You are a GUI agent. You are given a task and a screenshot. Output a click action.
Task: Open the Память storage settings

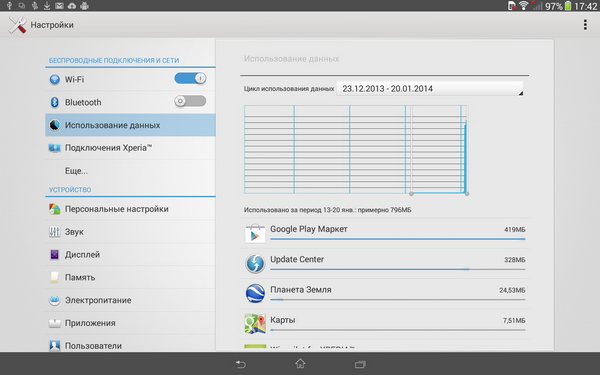coord(130,277)
